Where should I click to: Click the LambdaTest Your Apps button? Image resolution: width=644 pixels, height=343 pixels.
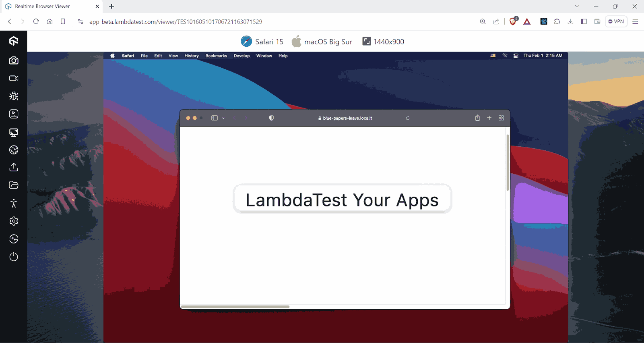pyautogui.click(x=343, y=199)
